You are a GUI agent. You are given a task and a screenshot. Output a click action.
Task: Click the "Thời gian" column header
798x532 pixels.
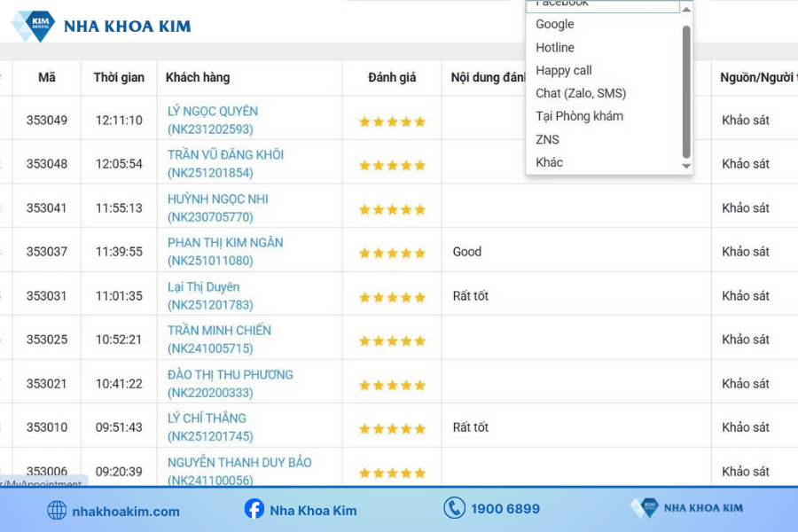(118, 78)
